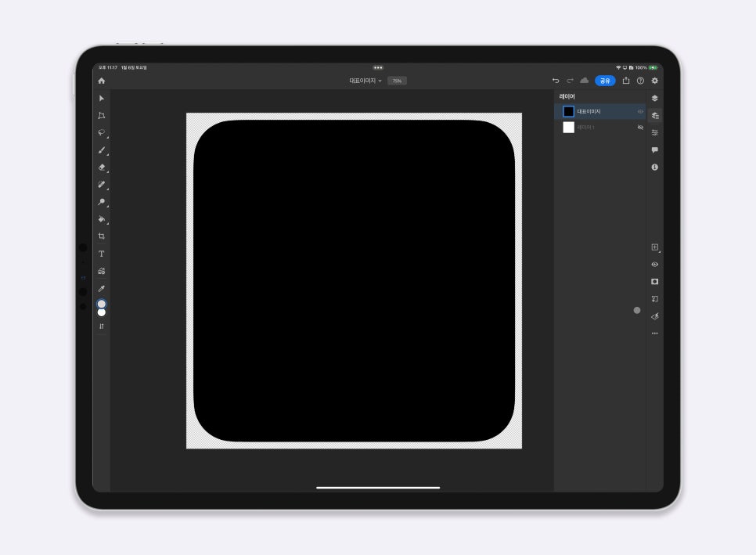Select the Type tool
This screenshot has height=555, width=756.
click(x=101, y=254)
